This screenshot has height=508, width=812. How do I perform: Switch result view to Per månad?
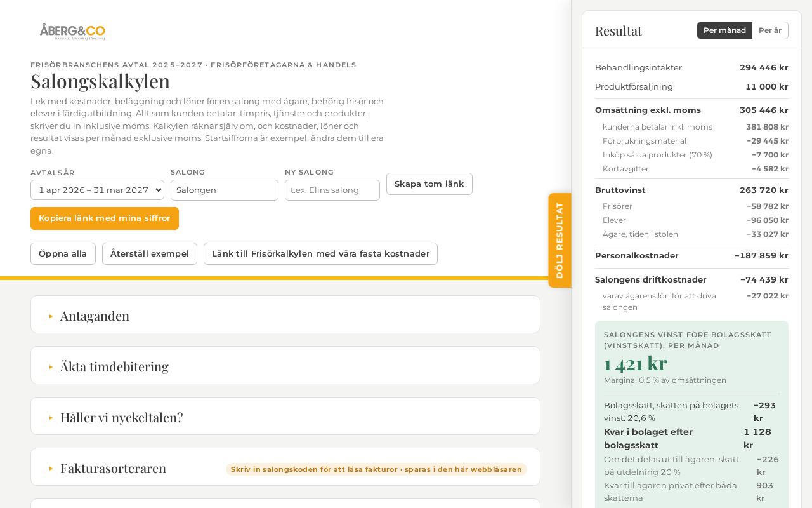pyautogui.click(x=724, y=30)
